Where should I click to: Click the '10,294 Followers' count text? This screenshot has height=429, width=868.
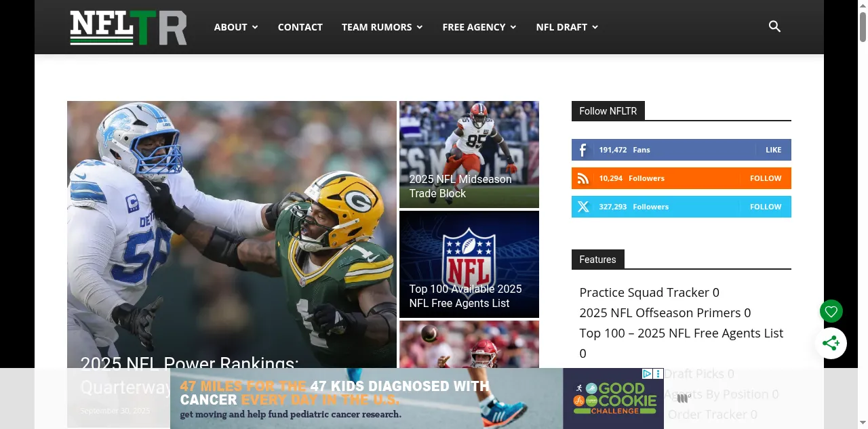click(631, 178)
